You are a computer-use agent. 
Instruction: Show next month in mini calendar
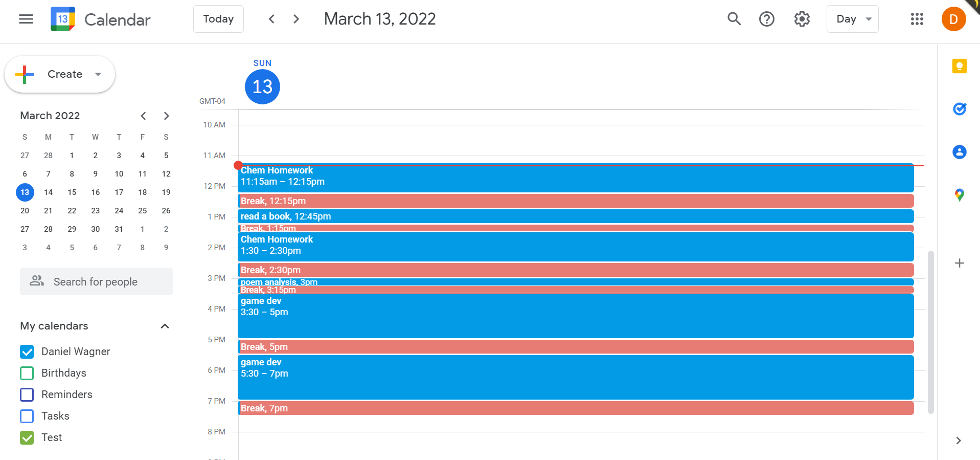click(x=166, y=116)
